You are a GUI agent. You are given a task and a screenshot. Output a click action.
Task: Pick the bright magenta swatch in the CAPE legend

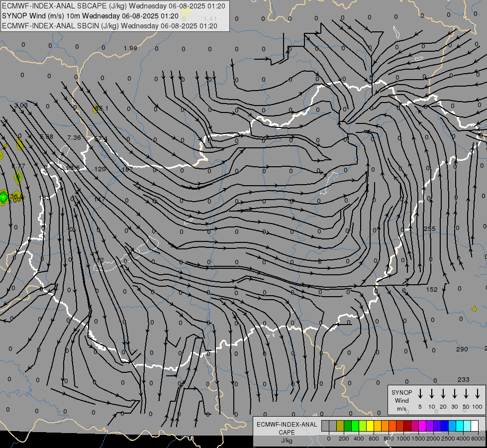(x=422, y=426)
